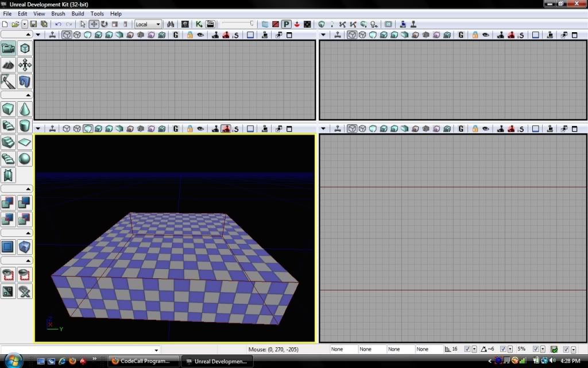Click CSG Intersect button
The width and height of the screenshot is (588, 368).
pos(8,219)
